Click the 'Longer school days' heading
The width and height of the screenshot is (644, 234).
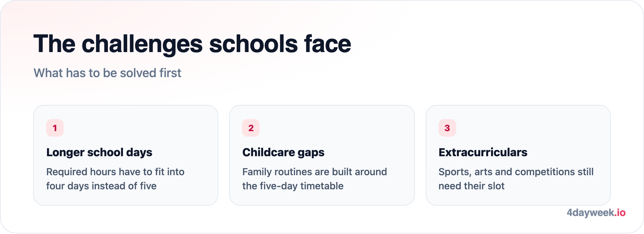[99, 152]
